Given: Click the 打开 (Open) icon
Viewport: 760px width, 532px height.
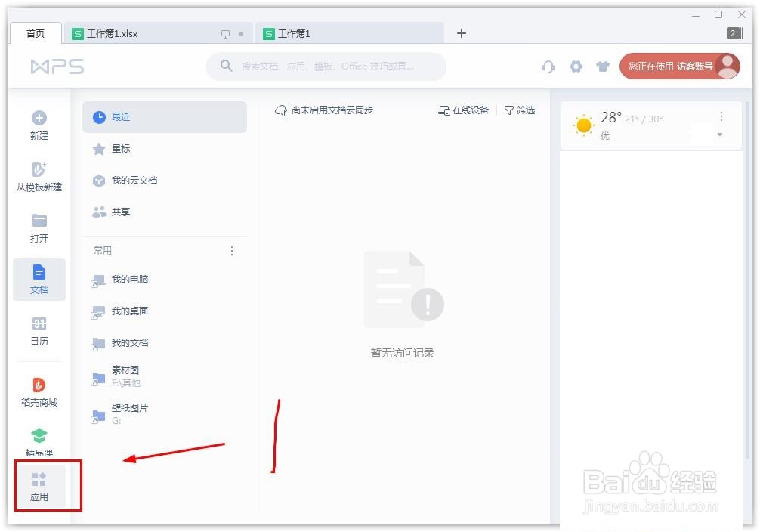Looking at the screenshot, I should 39,227.
